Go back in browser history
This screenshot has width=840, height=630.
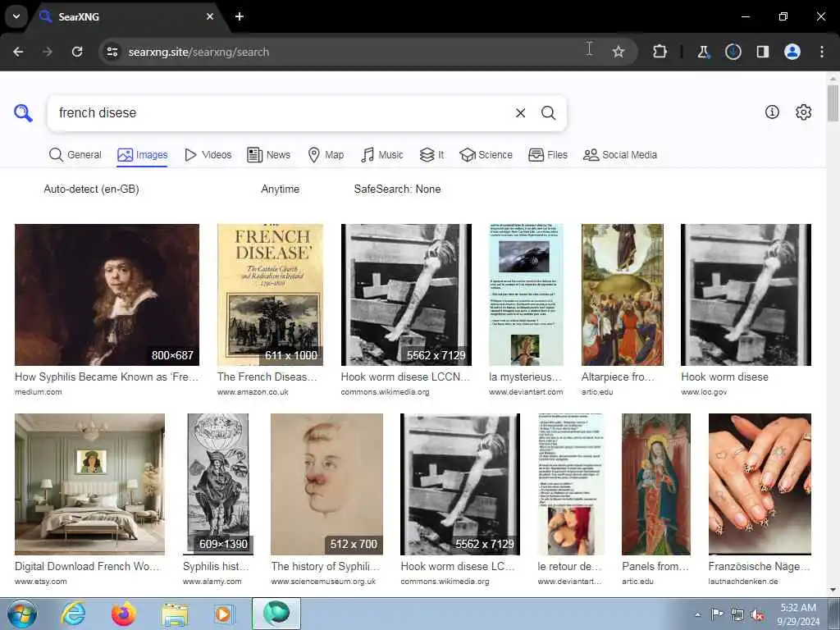[x=18, y=52]
